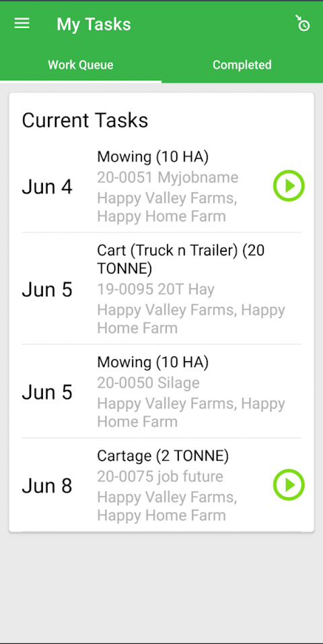Open the Cartage (2 TONNE) task
The width and height of the screenshot is (323, 644).
click(161, 485)
